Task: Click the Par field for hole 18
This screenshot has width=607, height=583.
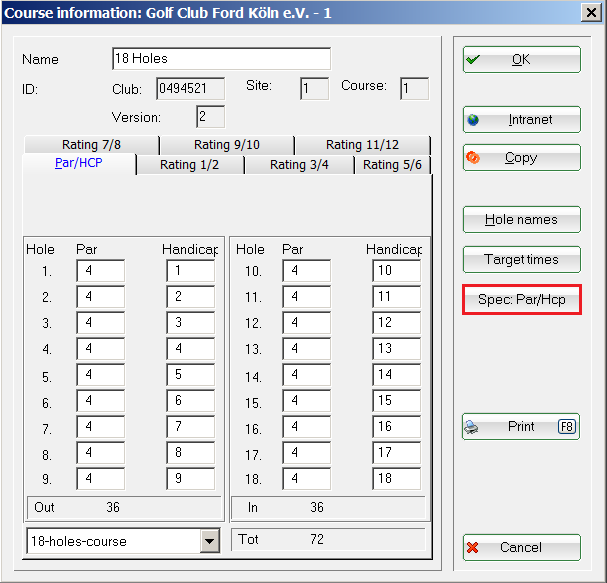Action: click(307, 479)
